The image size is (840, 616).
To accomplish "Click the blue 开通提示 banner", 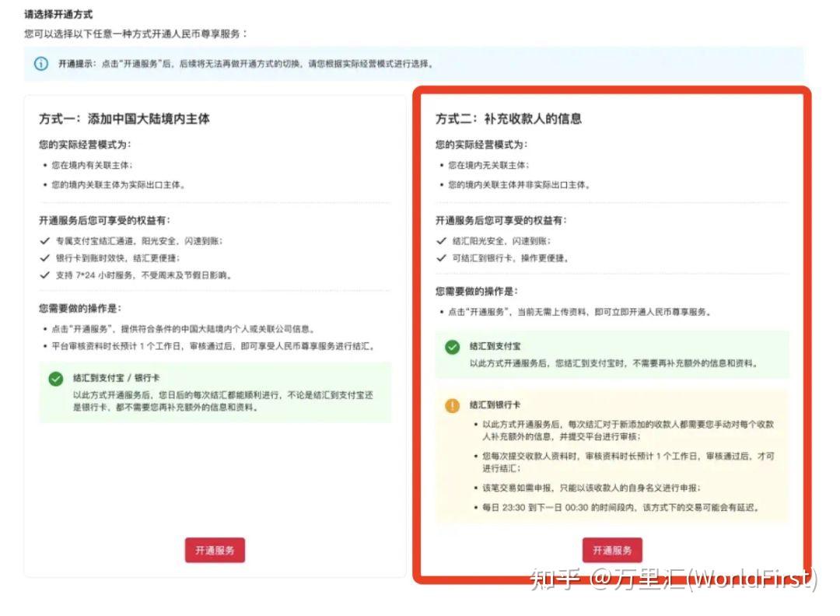I will tap(420, 65).
